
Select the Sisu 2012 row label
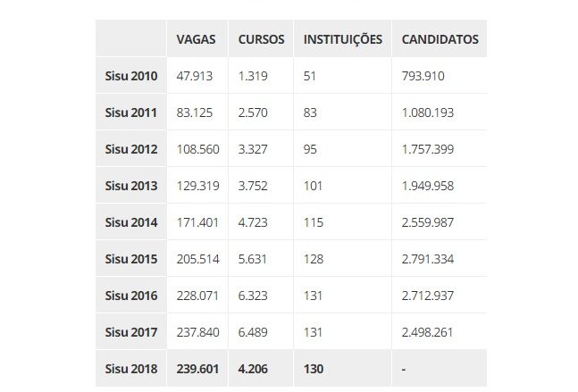click(131, 149)
